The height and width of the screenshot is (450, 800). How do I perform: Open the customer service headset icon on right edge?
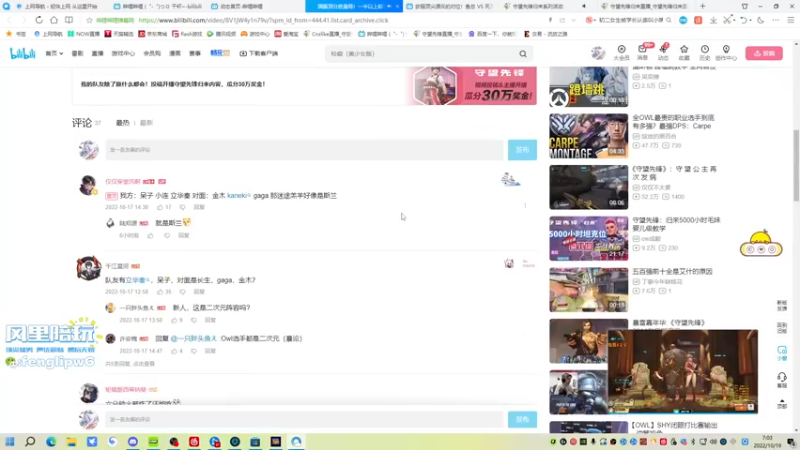click(x=782, y=379)
